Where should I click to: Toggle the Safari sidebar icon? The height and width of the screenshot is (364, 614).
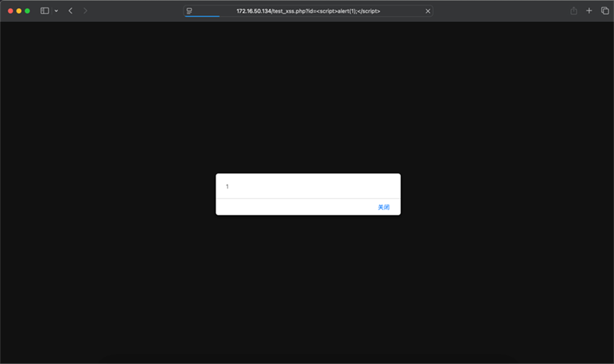tap(44, 11)
